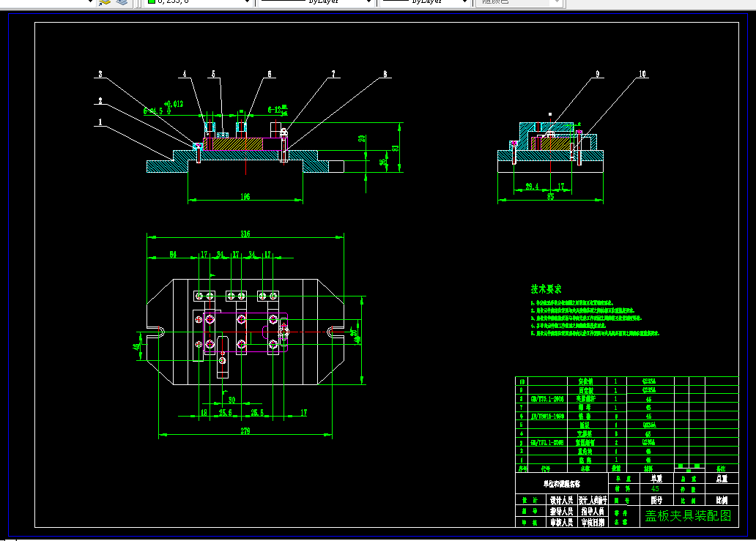This screenshot has width=756, height=541.
Task: Select the 46 dimension left of plan view
Action: click(x=137, y=346)
